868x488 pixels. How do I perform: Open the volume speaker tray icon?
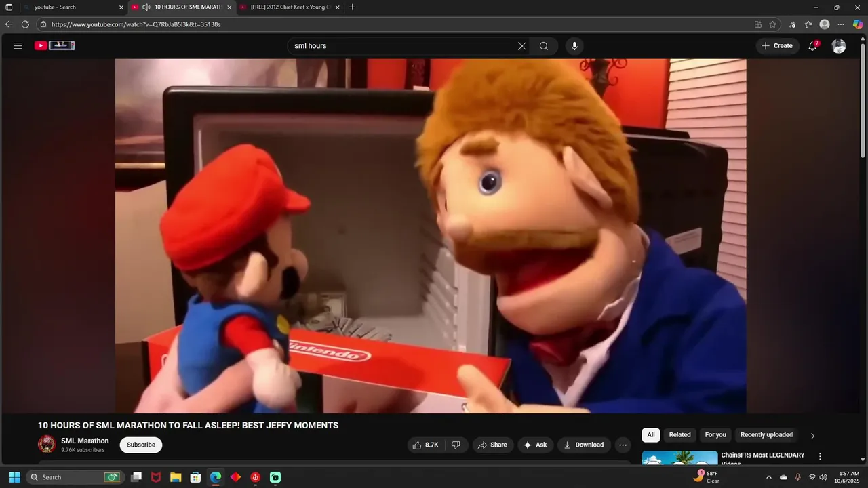tap(824, 477)
